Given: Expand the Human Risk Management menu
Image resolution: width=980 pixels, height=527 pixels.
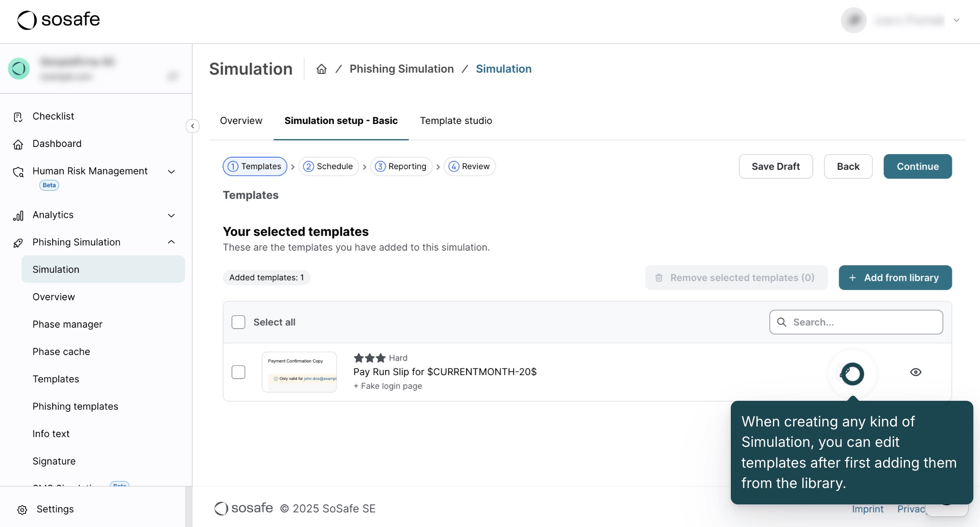Looking at the screenshot, I should tap(172, 172).
